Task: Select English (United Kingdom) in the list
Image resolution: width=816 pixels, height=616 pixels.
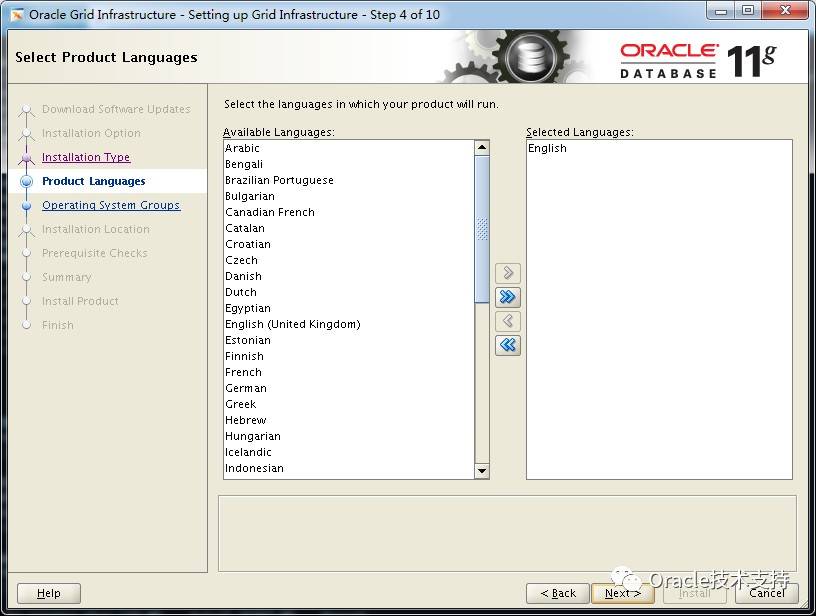Action: 349,324
